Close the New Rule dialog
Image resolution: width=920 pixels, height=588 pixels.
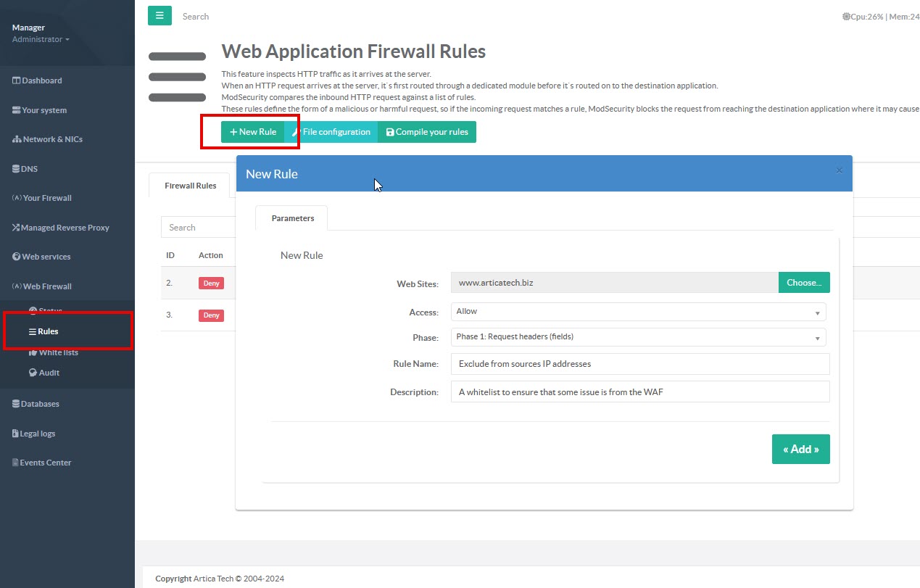click(839, 171)
